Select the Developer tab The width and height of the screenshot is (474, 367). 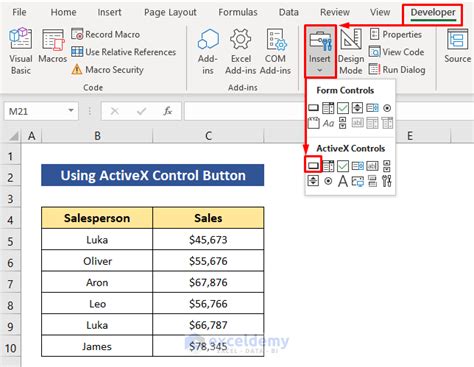pyautogui.click(x=433, y=12)
